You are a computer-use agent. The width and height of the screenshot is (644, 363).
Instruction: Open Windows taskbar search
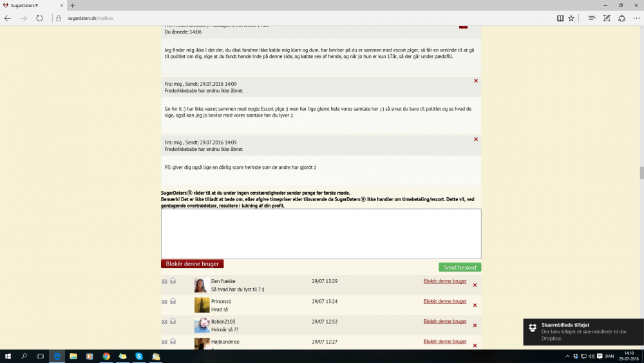(24, 357)
